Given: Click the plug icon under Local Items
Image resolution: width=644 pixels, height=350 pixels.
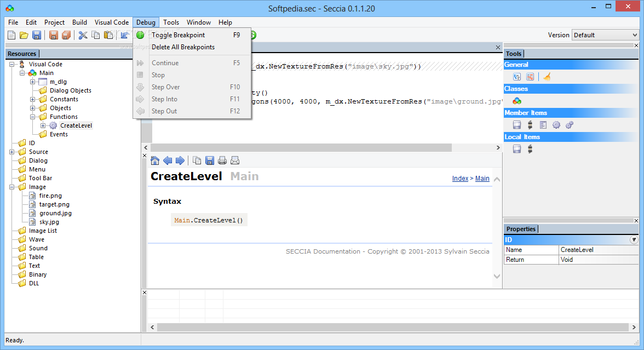Looking at the screenshot, I should click(x=530, y=149).
